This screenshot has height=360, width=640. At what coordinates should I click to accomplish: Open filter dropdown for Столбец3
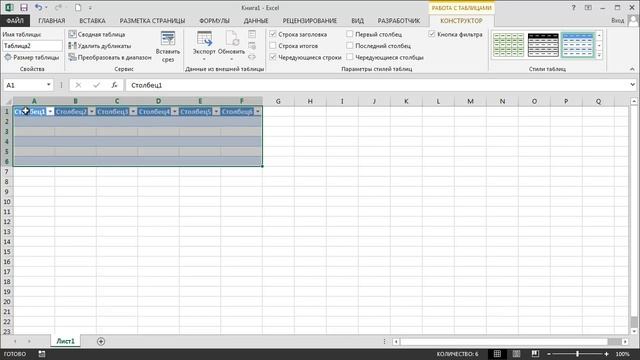pos(133,111)
